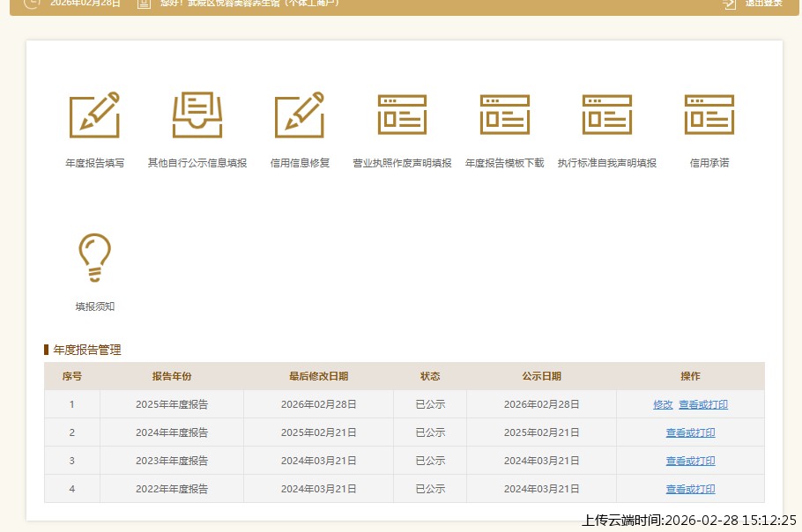Click 修改 for the 2025 annual report
The width and height of the screenshot is (802, 532).
point(663,404)
